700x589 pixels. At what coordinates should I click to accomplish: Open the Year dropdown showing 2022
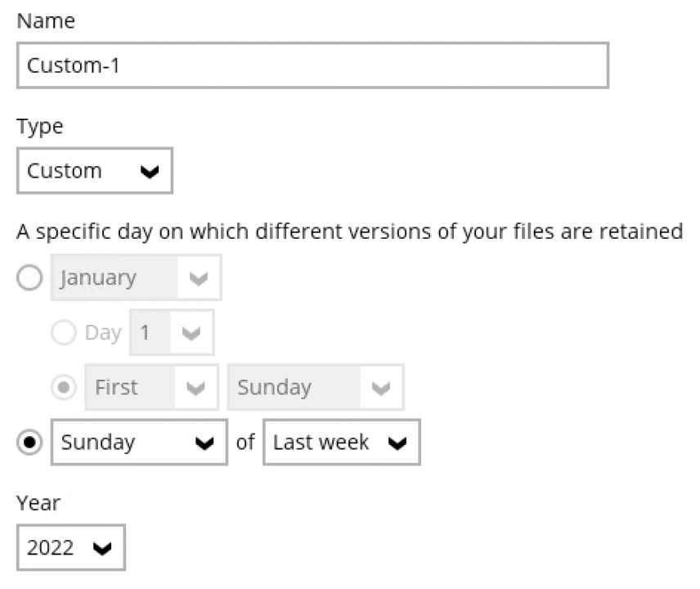click(70, 547)
